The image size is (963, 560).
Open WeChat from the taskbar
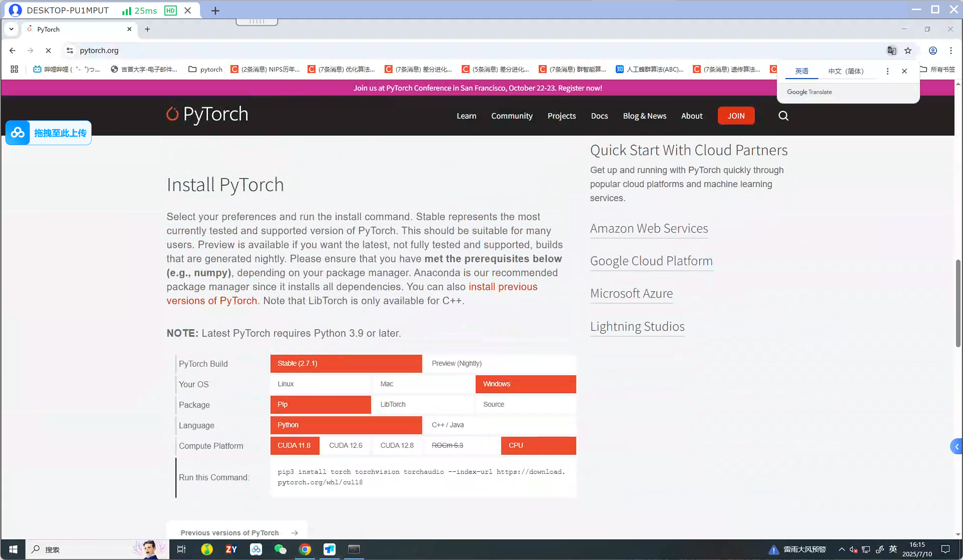[x=280, y=549]
